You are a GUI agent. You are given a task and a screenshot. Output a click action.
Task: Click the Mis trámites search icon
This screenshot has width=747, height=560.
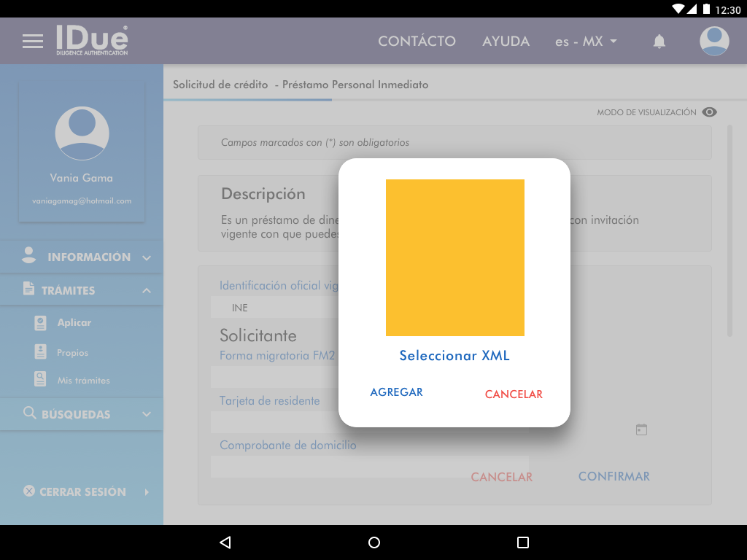coord(41,380)
